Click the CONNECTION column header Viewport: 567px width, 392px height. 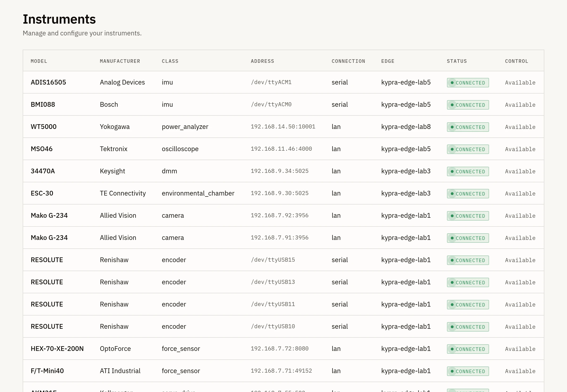point(348,61)
